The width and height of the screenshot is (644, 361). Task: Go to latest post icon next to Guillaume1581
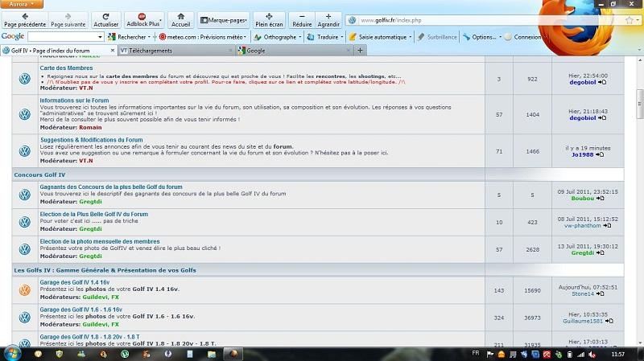pos(609,321)
